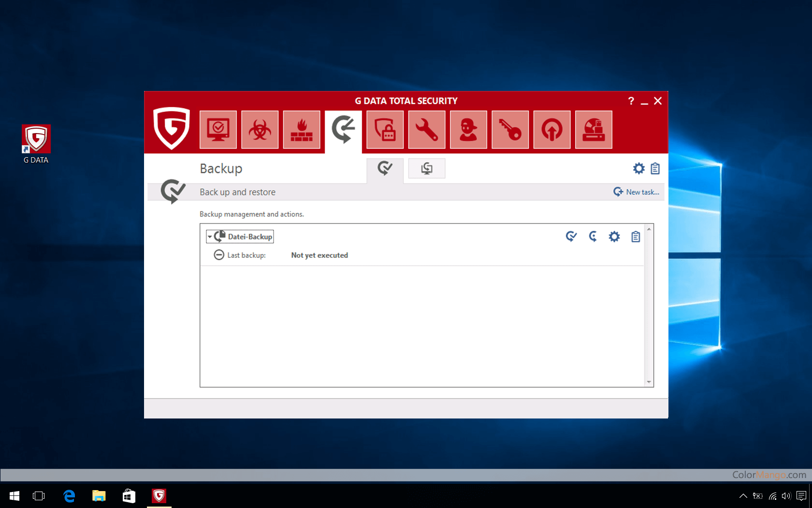Restore files from the Datei-Backup task
The width and height of the screenshot is (812, 508).
click(x=593, y=237)
